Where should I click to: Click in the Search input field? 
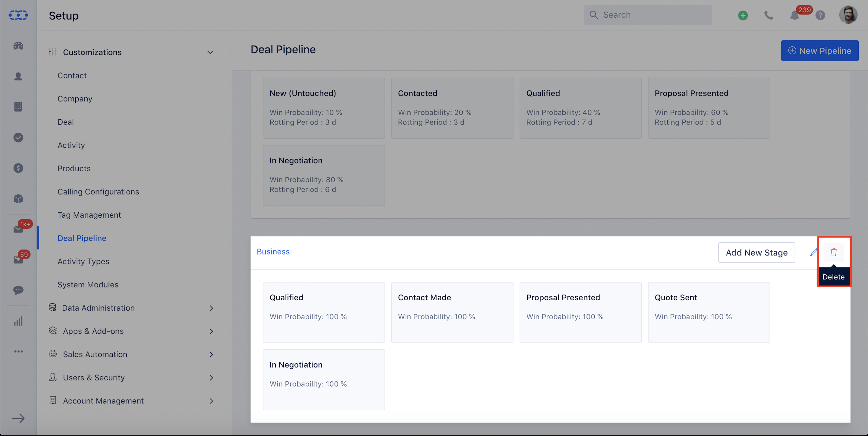pos(648,15)
